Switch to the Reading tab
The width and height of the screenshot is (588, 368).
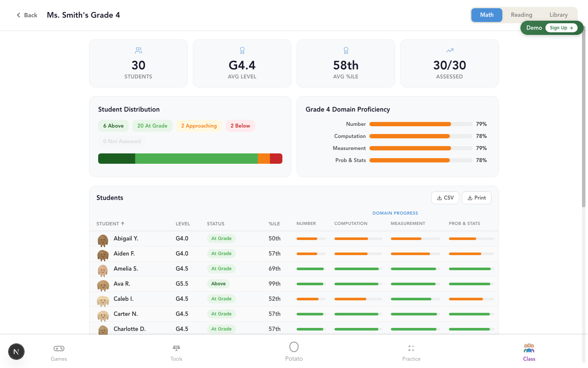[x=521, y=14]
